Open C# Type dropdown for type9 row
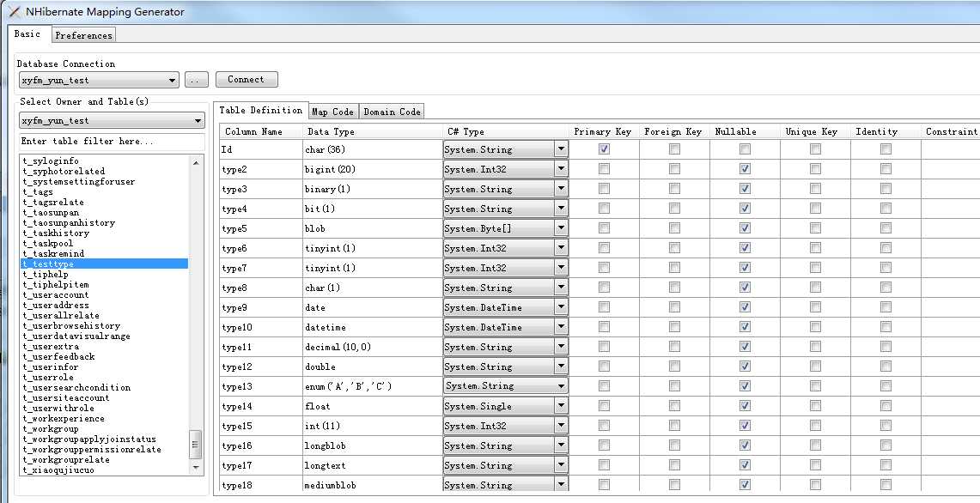The image size is (980, 503). [561, 306]
